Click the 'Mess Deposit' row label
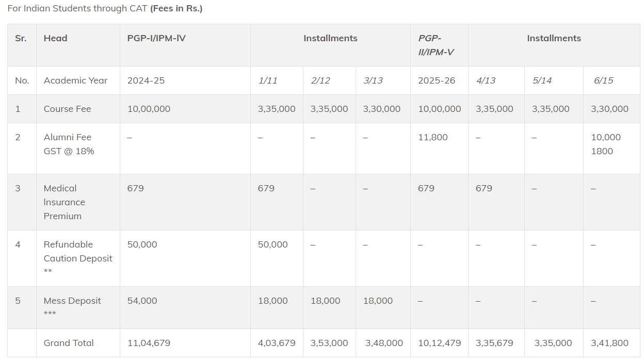Viewport: 644px width, 361px height. coord(72,301)
